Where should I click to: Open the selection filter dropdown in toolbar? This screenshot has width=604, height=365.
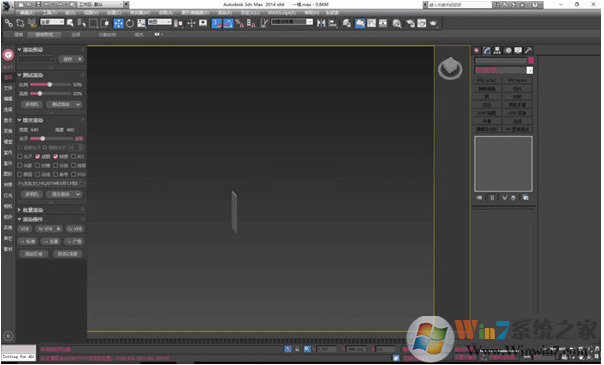point(52,22)
